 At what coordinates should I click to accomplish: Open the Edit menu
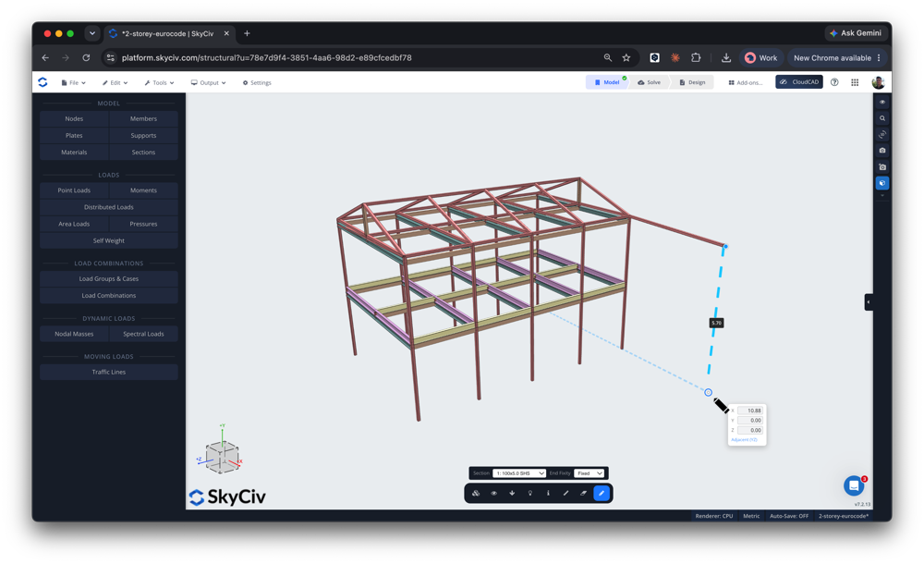[115, 82]
